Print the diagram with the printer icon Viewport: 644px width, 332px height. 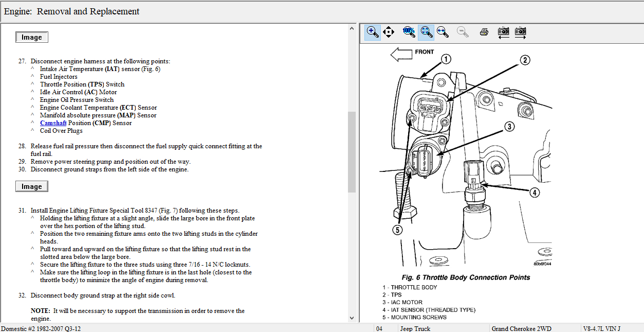coord(484,32)
